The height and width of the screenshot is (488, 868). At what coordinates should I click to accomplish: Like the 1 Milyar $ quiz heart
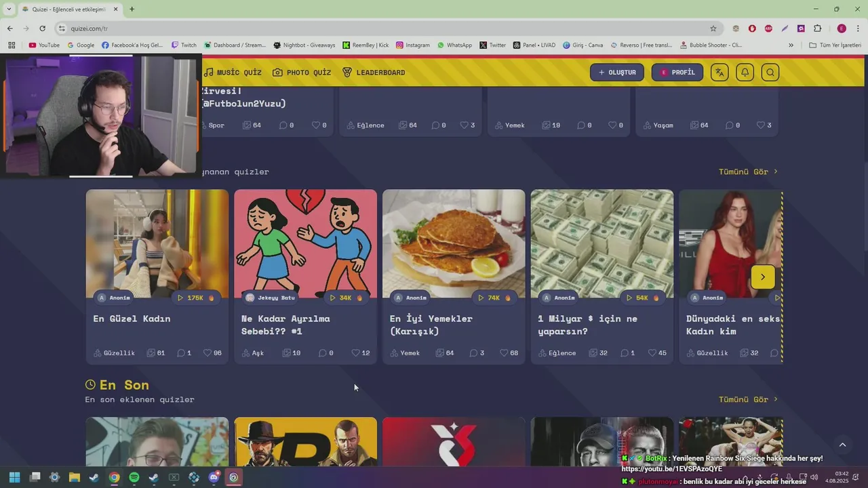pyautogui.click(x=657, y=353)
